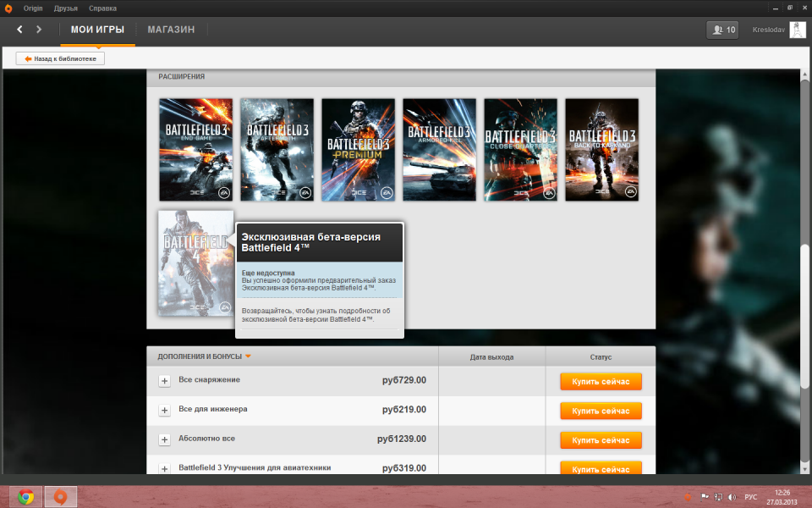Switch to the МОИ ИГРЫ tab
The height and width of the screenshot is (508, 812).
pos(97,30)
